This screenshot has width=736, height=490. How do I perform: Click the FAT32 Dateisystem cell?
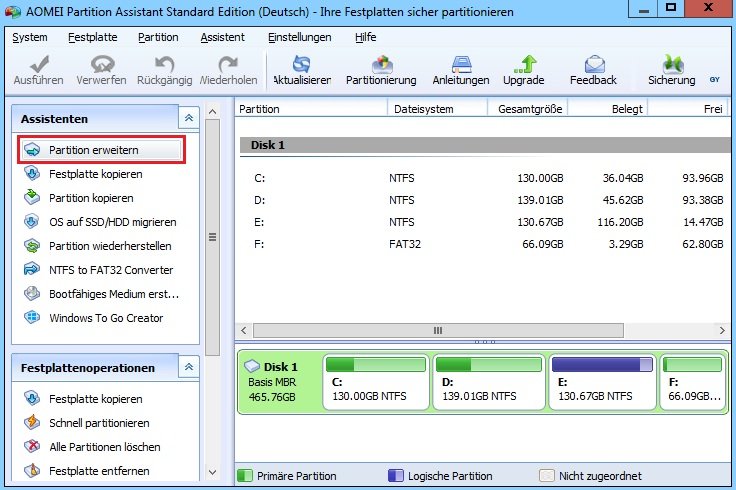405,244
